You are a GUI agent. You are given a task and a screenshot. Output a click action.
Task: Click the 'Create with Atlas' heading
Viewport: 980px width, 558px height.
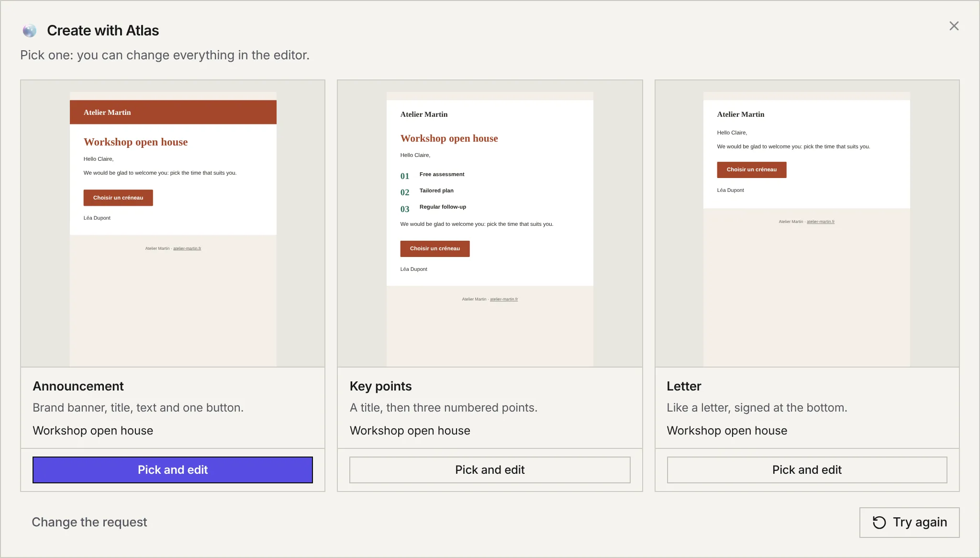103,31
